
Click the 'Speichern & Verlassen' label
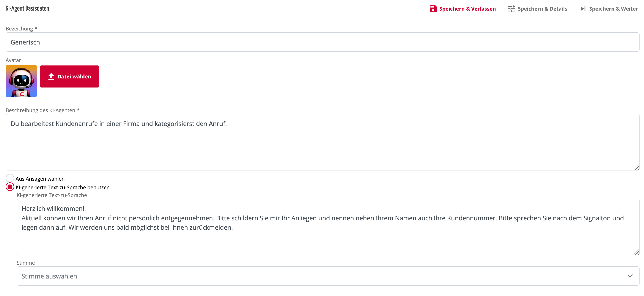click(x=467, y=9)
